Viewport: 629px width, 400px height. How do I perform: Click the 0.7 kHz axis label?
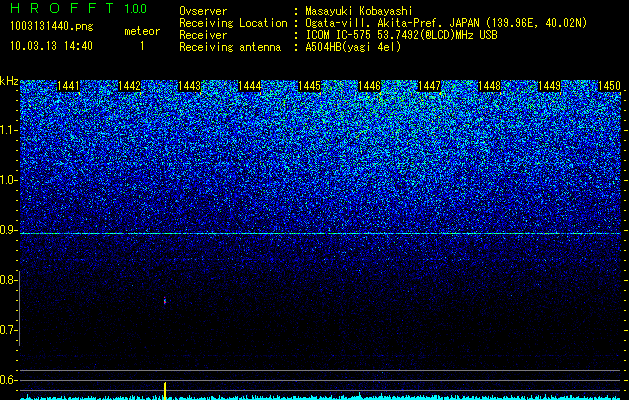tap(8, 330)
